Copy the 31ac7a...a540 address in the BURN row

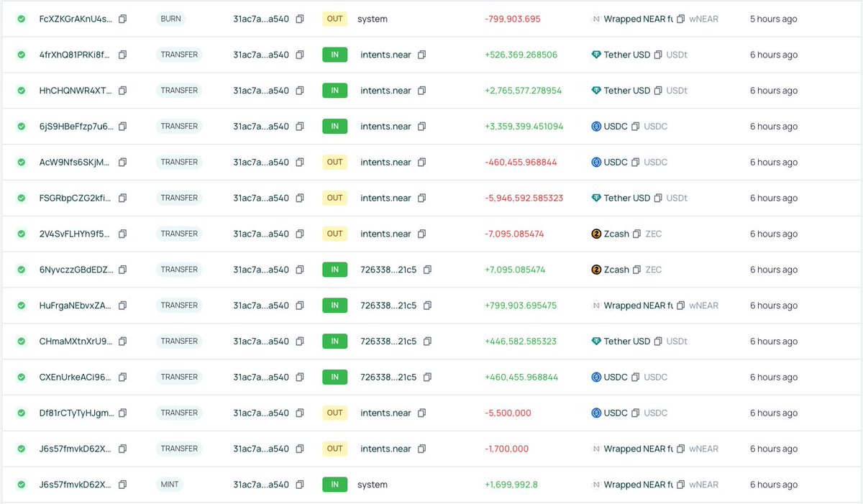[x=300, y=19]
